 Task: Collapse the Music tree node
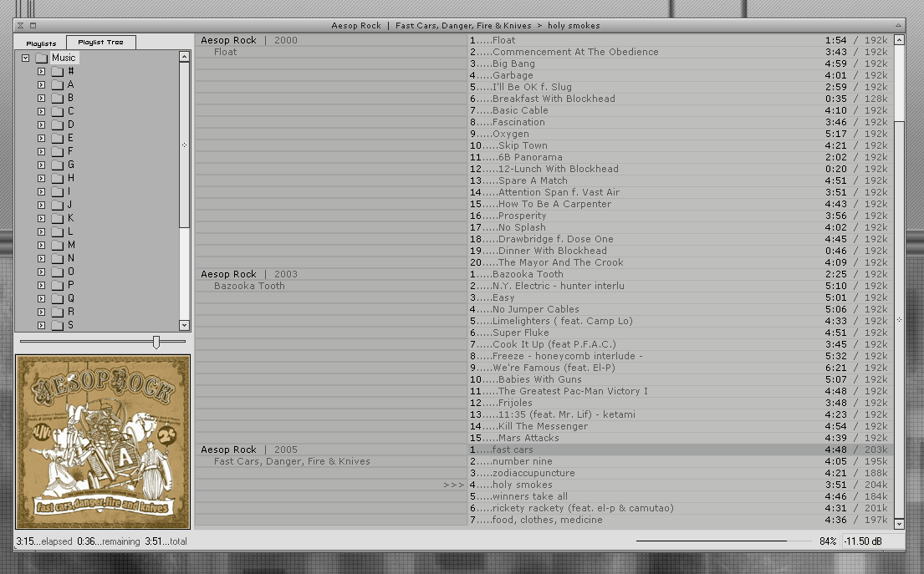(x=26, y=58)
